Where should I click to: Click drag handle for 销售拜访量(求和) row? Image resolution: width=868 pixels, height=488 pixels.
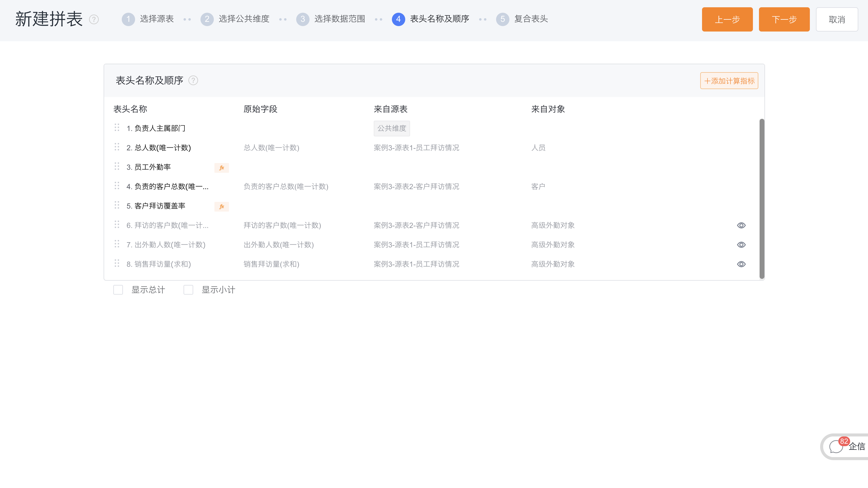pyautogui.click(x=117, y=263)
